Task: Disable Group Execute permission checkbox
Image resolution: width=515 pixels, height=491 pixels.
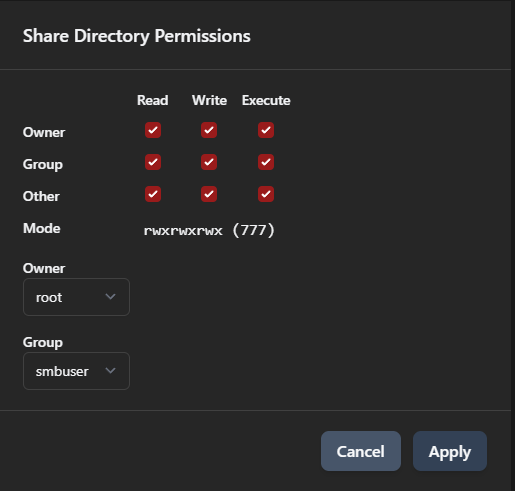Action: pyautogui.click(x=266, y=162)
